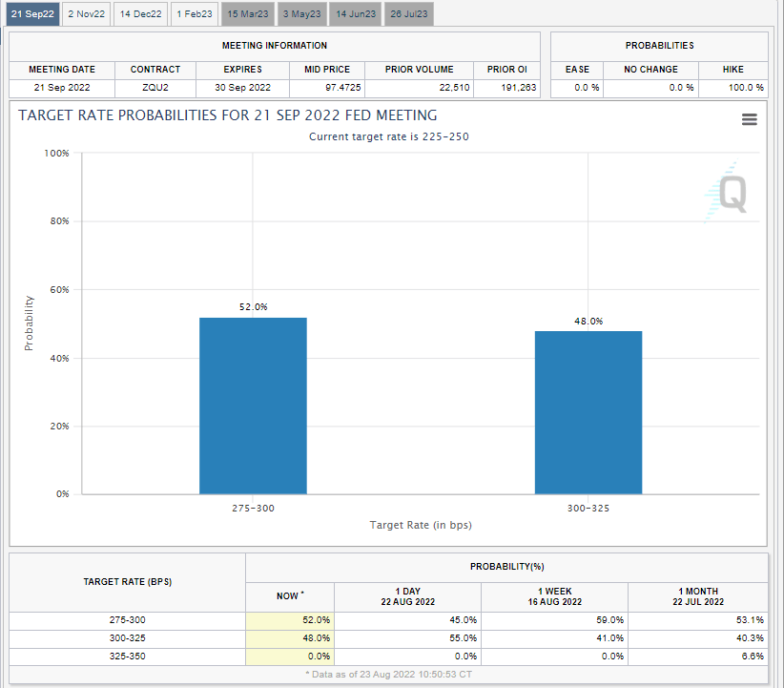Image resolution: width=784 pixels, height=688 pixels.
Task: Select the 14 Dec22 meeting tab
Action: pos(140,14)
